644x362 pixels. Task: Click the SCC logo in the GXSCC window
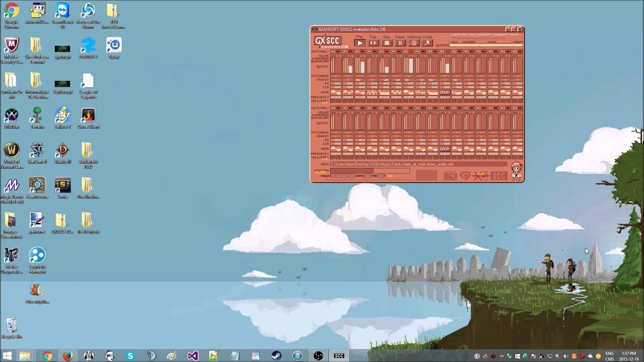[x=499, y=175]
